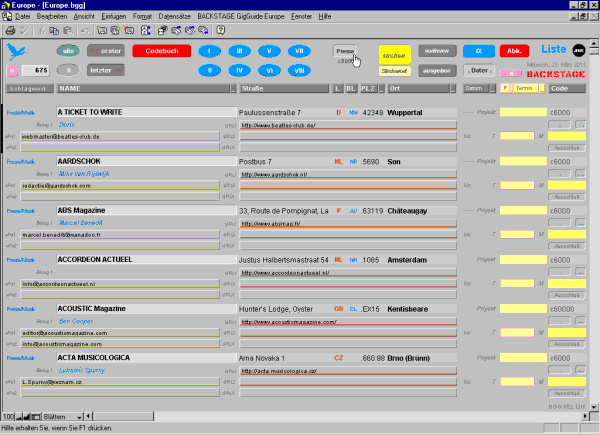The image size is (600, 435).
Task: Click the paste clipboard icon
Action: pos(68,31)
